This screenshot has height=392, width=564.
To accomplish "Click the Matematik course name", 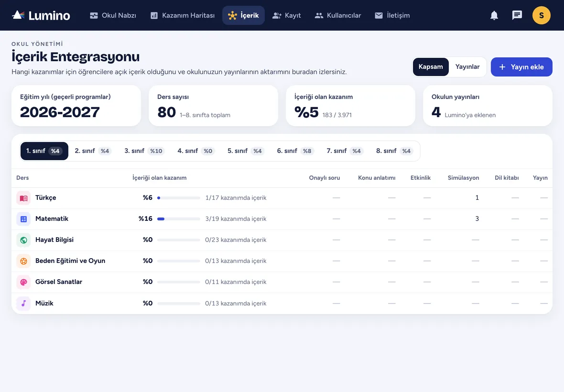I will [52, 218].
